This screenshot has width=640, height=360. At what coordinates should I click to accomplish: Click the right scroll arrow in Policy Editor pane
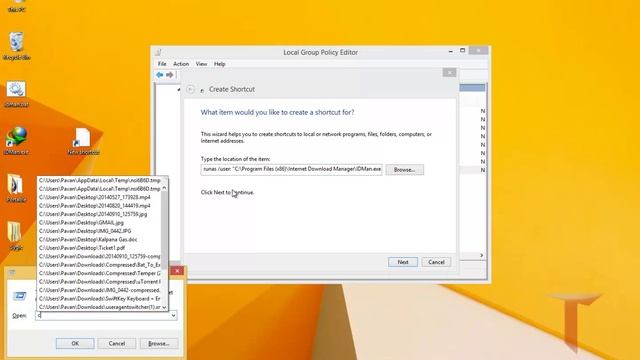(482, 256)
